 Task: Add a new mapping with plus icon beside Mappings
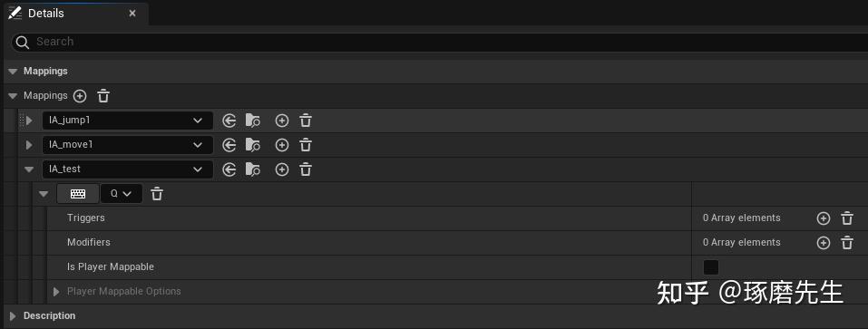[80, 96]
